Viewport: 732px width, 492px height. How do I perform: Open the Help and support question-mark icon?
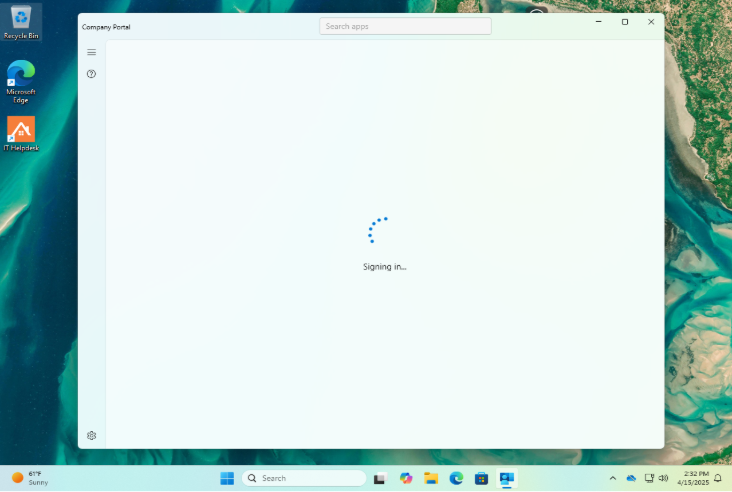(x=92, y=74)
